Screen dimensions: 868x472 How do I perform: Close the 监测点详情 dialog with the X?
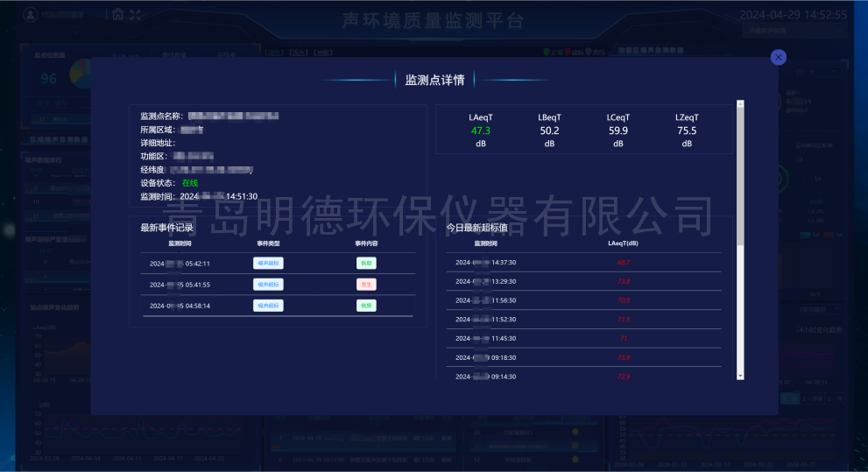coord(779,58)
